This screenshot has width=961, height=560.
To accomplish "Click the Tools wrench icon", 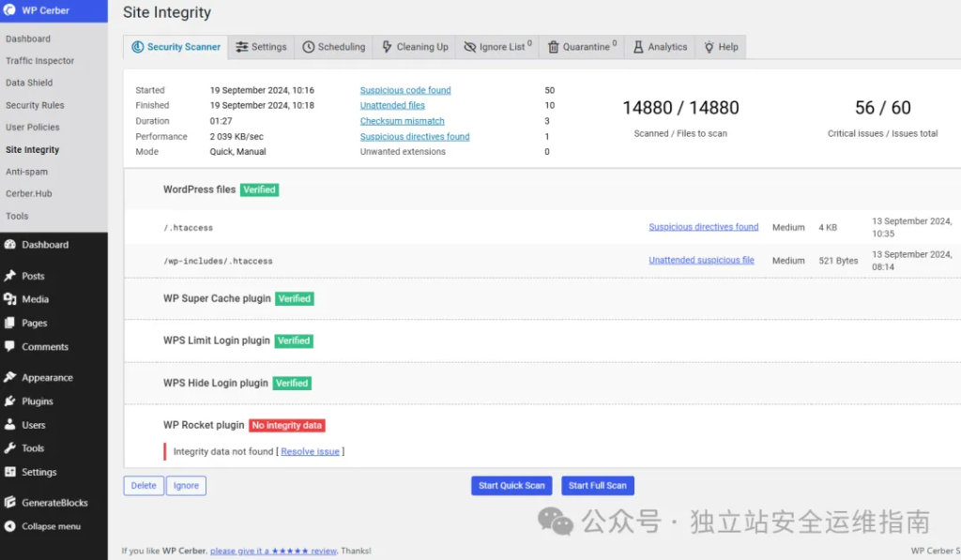I will click(9, 447).
